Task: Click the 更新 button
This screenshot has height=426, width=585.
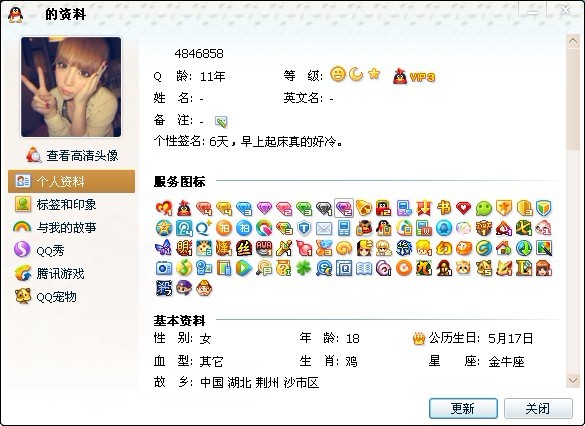Action: pos(463,408)
